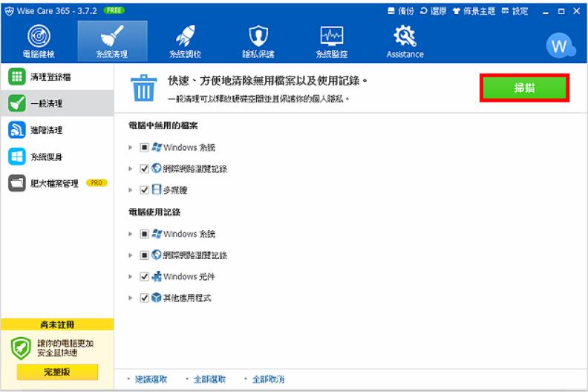Open the 電腦健檢 PC checkup radar icon
The width and height of the screenshot is (588, 392).
pyautogui.click(x=39, y=42)
